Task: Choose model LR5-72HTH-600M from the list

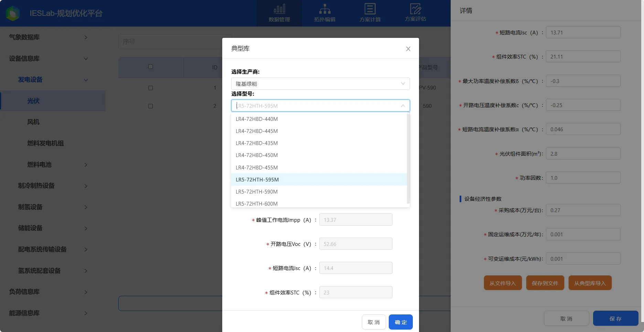Action: (319, 203)
